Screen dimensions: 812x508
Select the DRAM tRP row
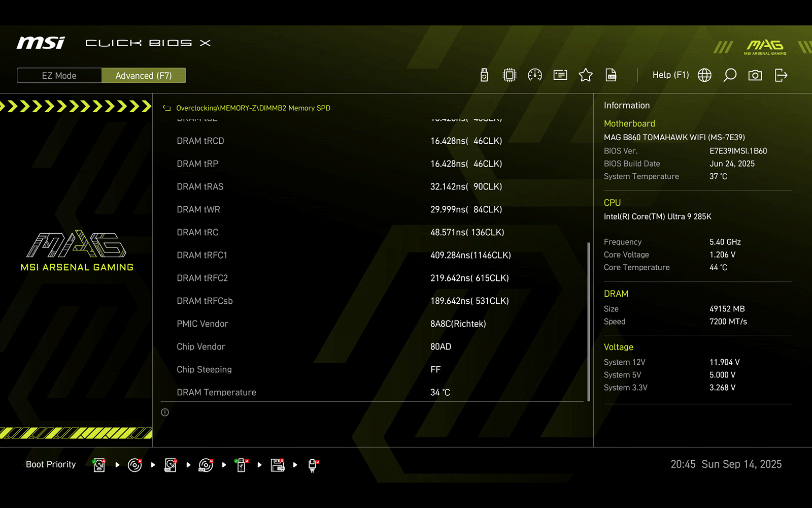[x=373, y=164]
